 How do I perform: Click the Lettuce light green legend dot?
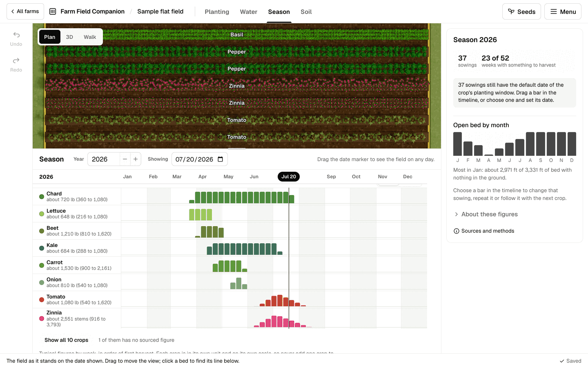42,214
